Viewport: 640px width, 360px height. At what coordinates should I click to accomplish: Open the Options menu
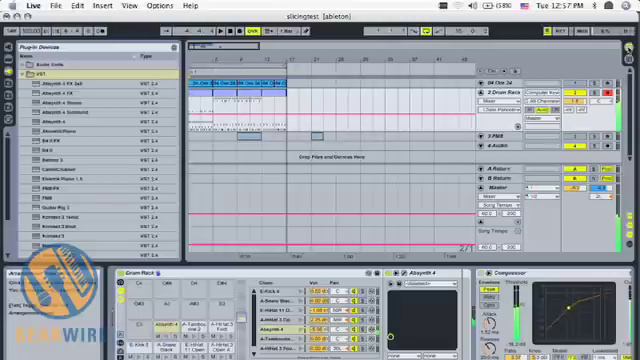tap(160, 6)
